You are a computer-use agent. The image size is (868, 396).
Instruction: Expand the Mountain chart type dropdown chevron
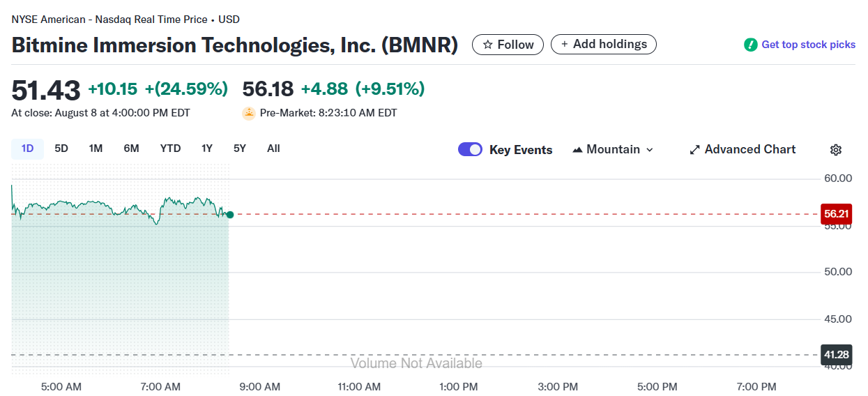(x=650, y=150)
